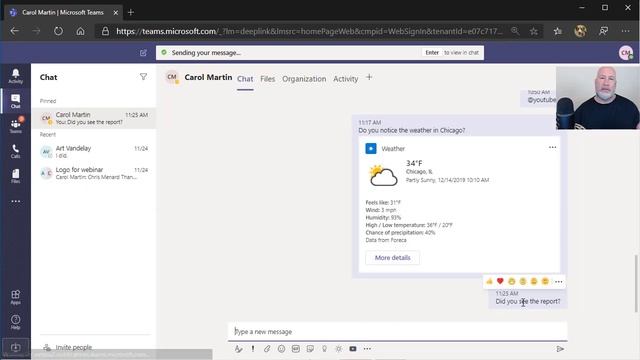This screenshot has width=640, height=360.
Task: Select the Chat tab in conversation header
Action: pos(245,79)
